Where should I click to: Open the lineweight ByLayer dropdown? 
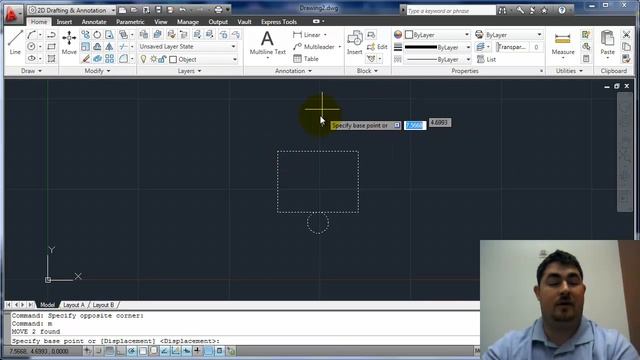point(438,47)
